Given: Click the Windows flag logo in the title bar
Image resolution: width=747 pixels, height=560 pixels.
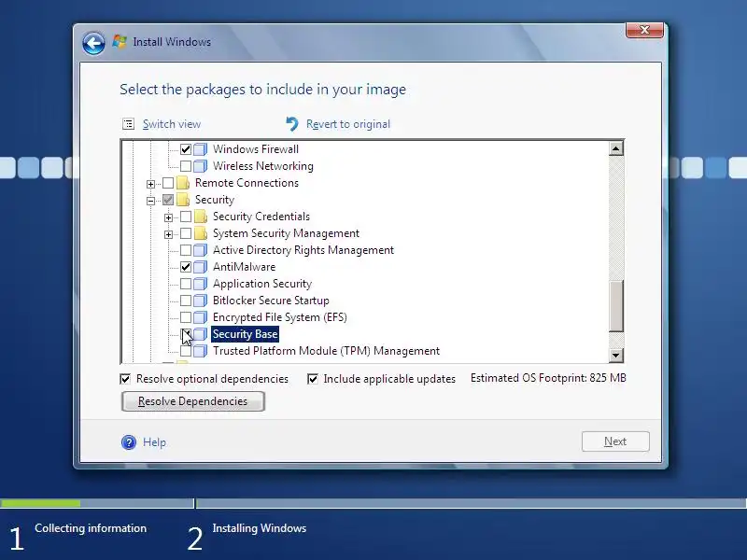Looking at the screenshot, I should pos(120,42).
